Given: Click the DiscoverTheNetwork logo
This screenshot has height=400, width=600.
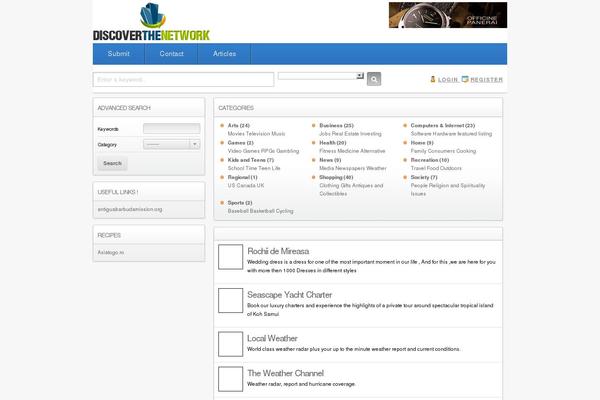Looking at the screenshot, I should [151, 22].
